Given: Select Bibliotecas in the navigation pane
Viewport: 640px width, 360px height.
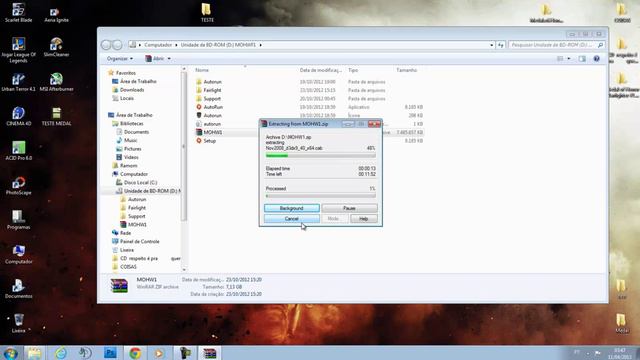Looking at the screenshot, I should click(131, 123).
